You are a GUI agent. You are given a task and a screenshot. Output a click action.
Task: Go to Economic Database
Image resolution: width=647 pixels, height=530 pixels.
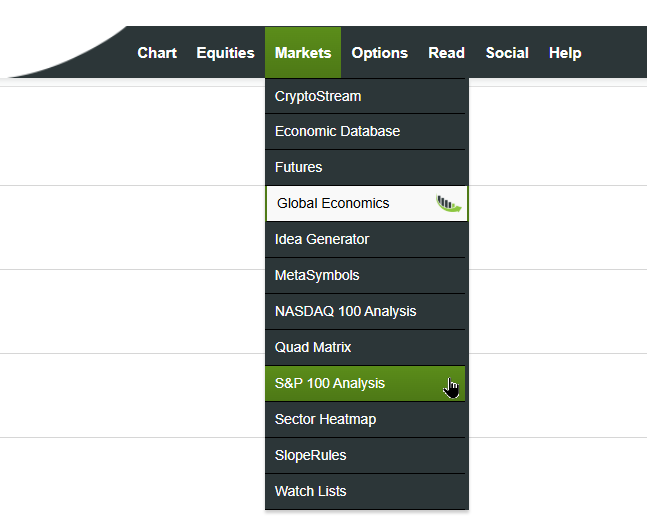click(x=365, y=131)
